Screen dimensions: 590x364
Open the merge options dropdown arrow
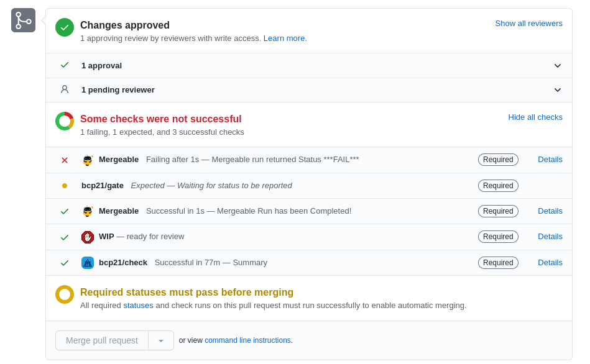click(160, 340)
